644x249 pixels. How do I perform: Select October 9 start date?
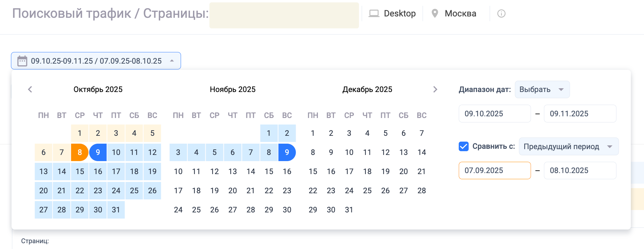(x=98, y=152)
